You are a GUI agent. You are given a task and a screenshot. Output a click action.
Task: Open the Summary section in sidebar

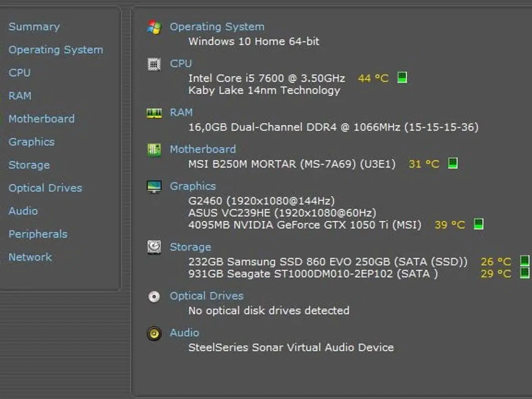point(34,27)
